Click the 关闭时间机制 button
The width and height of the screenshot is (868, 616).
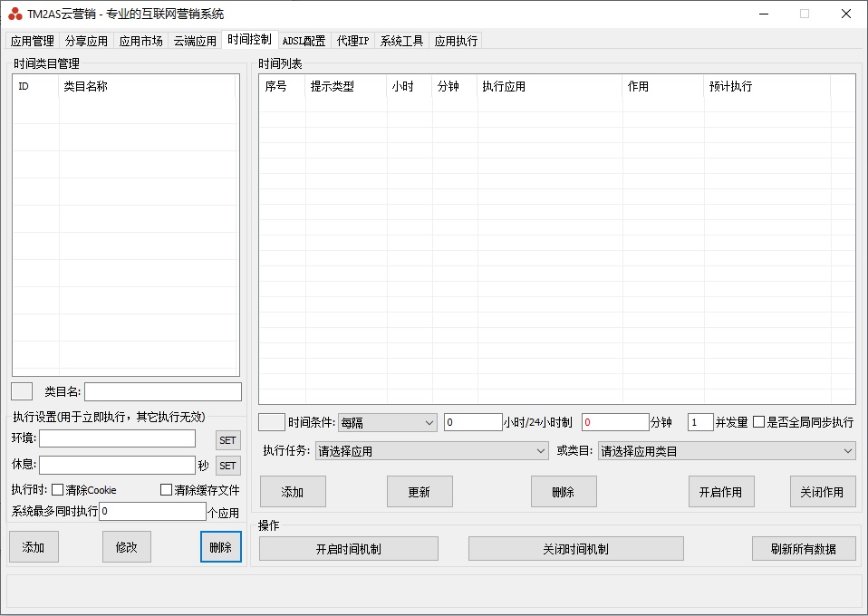tap(575, 549)
